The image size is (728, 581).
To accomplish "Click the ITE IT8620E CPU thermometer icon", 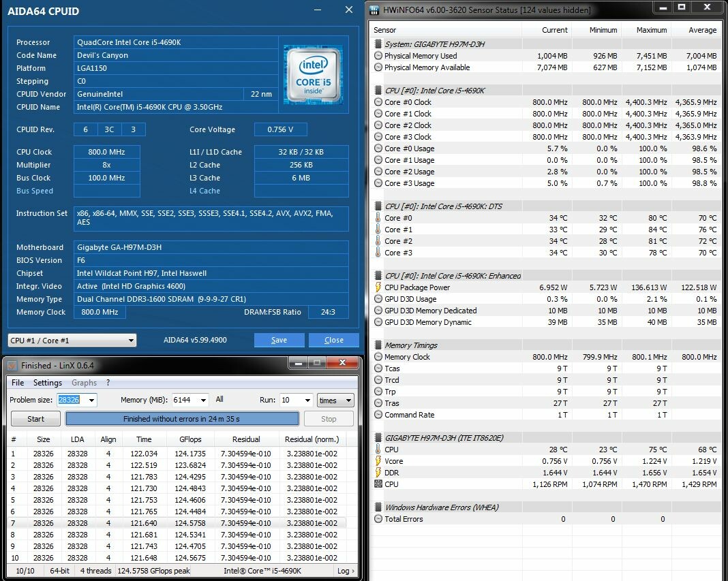I will [x=378, y=450].
